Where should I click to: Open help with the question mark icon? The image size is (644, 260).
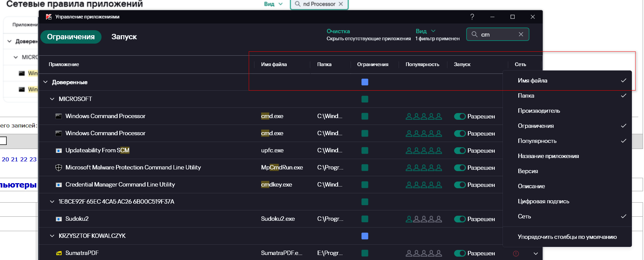472,17
